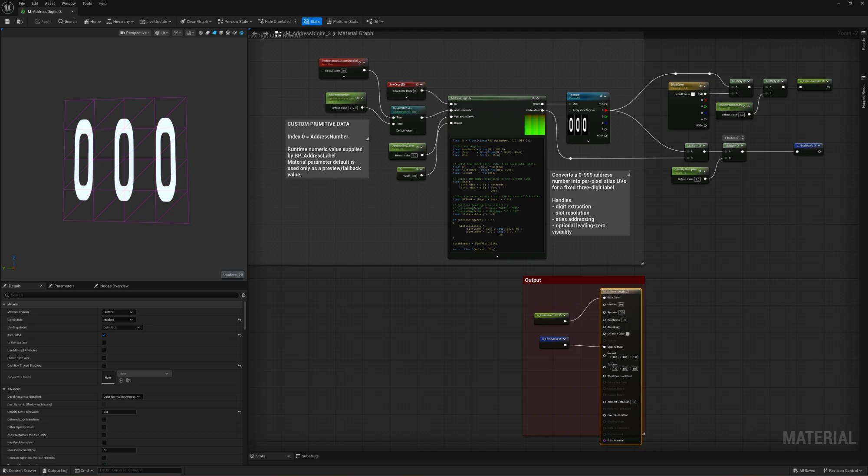Switch to the Nodes Overview tab
Viewport: 868px width, 476px height.
point(111,286)
